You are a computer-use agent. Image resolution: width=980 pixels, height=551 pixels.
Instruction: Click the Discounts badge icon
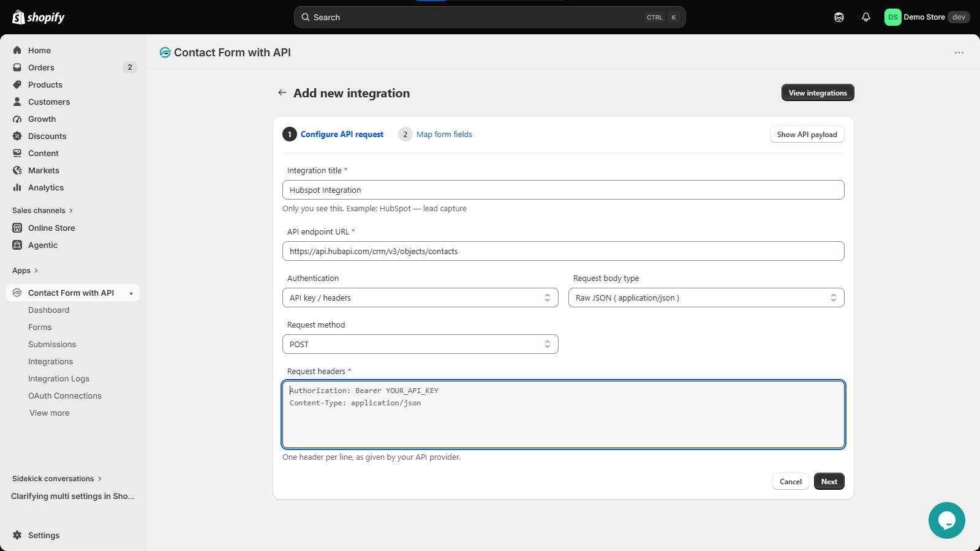[x=17, y=136]
